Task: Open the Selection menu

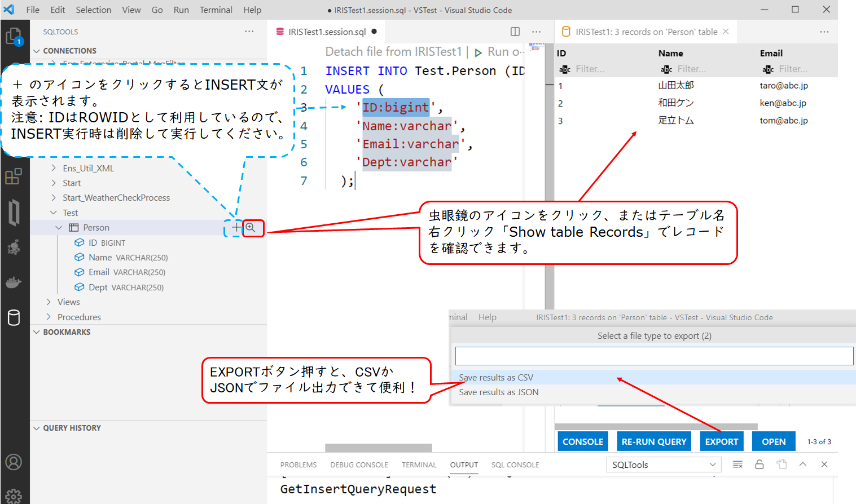Action: point(94,10)
